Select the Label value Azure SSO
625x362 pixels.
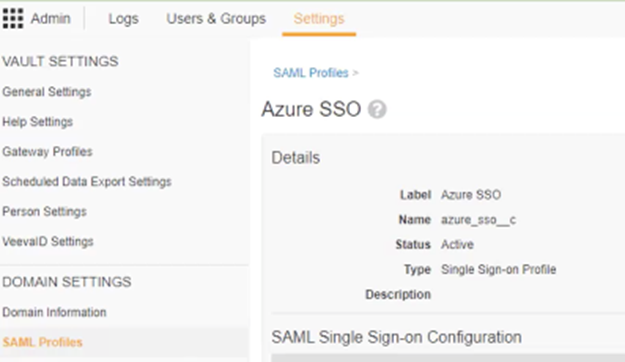pos(471,195)
